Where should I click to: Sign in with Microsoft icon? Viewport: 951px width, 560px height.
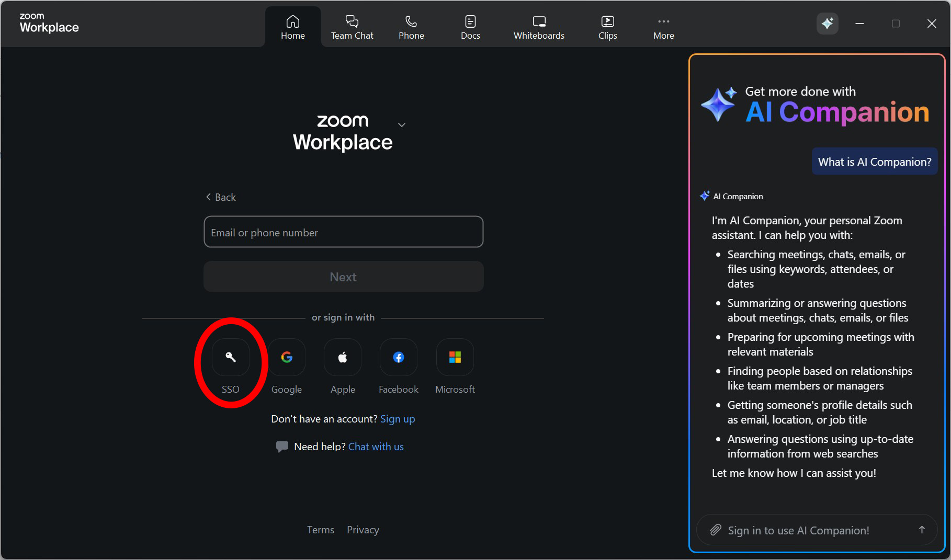(x=455, y=357)
